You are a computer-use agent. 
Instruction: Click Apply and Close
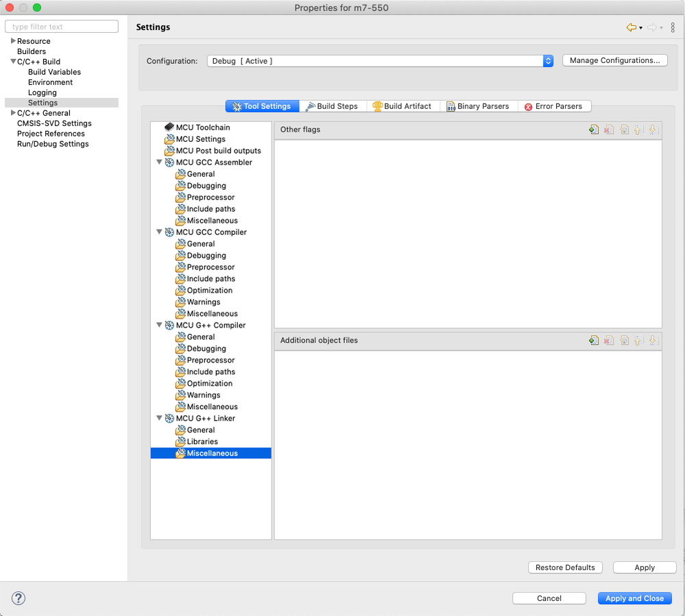pyautogui.click(x=634, y=598)
